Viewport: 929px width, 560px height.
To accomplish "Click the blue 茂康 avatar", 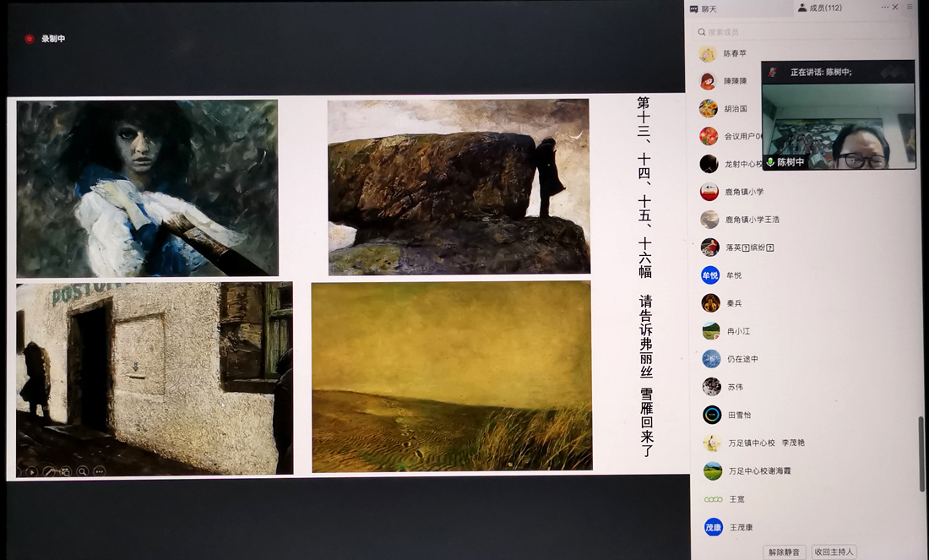I will (x=714, y=527).
